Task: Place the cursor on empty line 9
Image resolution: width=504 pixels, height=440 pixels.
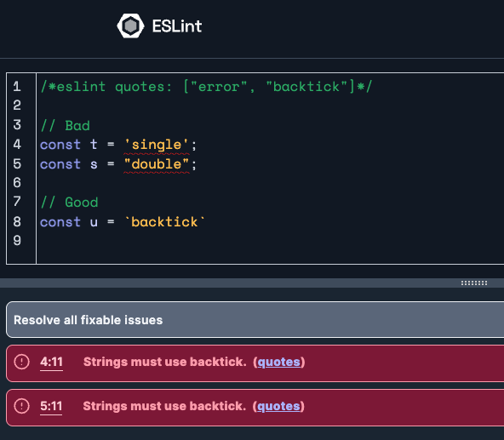Action: 270,241
